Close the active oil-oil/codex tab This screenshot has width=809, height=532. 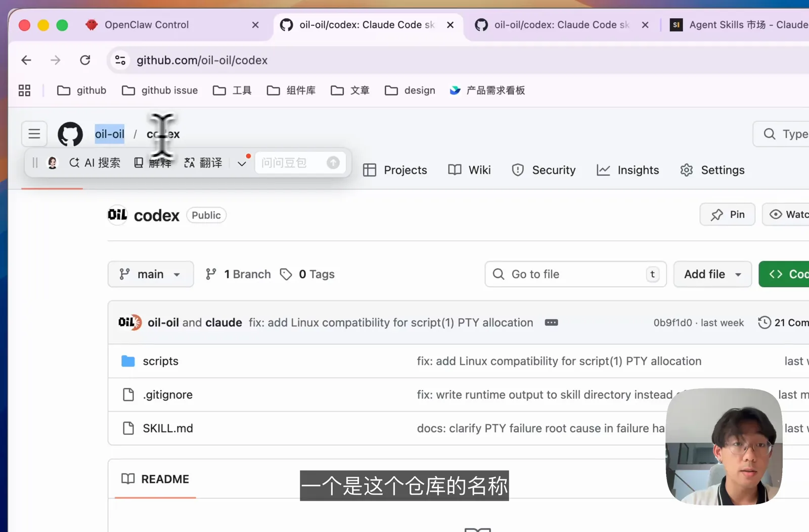coord(451,25)
